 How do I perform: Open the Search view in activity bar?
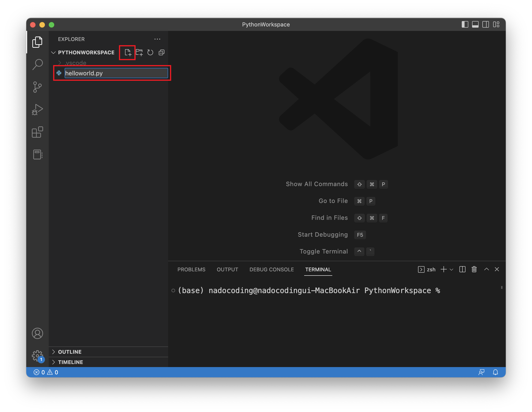(x=37, y=65)
